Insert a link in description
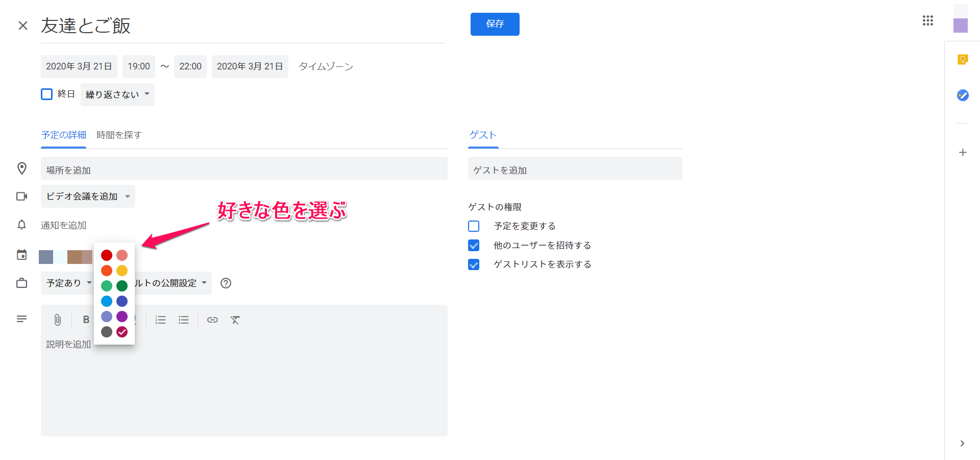Screen dimensions: 980x460 coord(212,320)
